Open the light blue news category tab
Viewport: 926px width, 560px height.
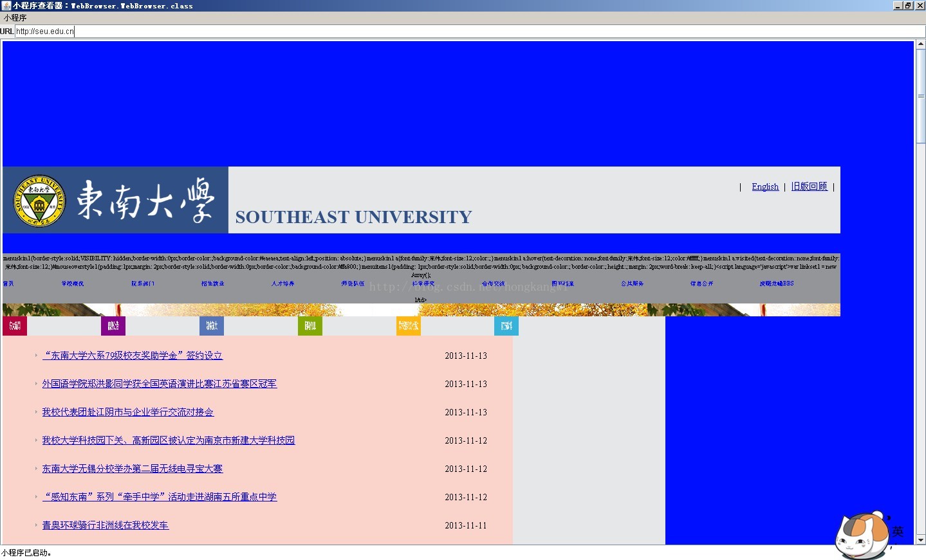[x=506, y=326]
